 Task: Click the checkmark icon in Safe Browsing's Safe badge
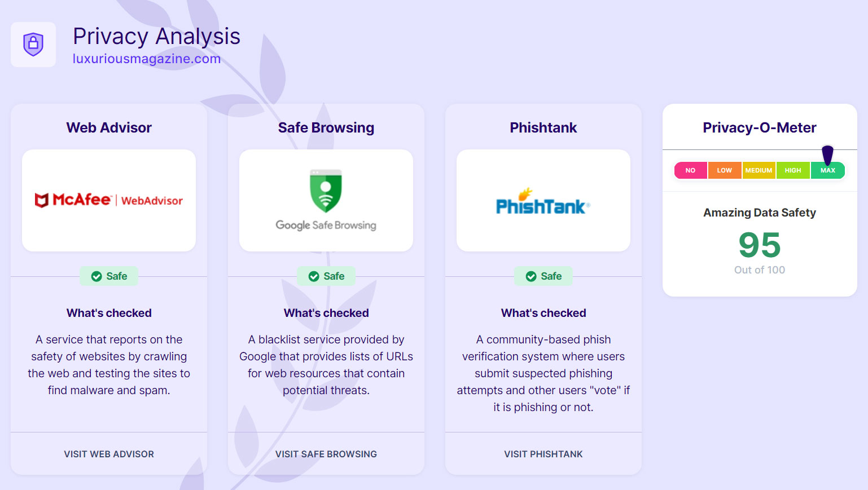tap(314, 276)
